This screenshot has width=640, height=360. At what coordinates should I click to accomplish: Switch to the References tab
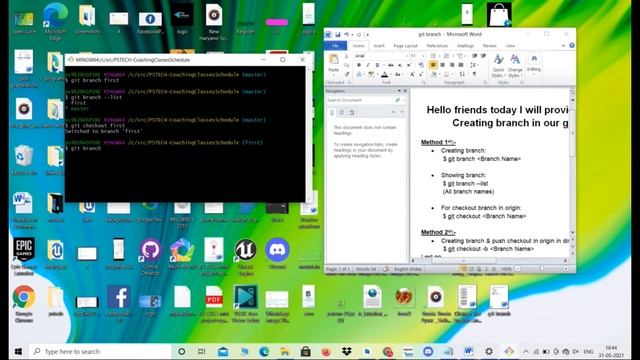click(x=438, y=46)
